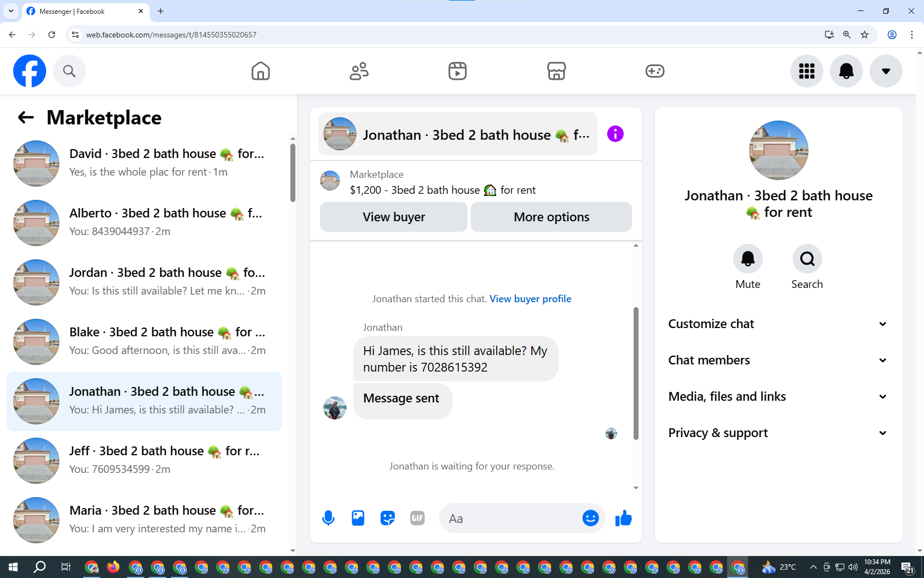Click the back arrow beside Marketplace
This screenshot has width=924, height=578.
(26, 117)
